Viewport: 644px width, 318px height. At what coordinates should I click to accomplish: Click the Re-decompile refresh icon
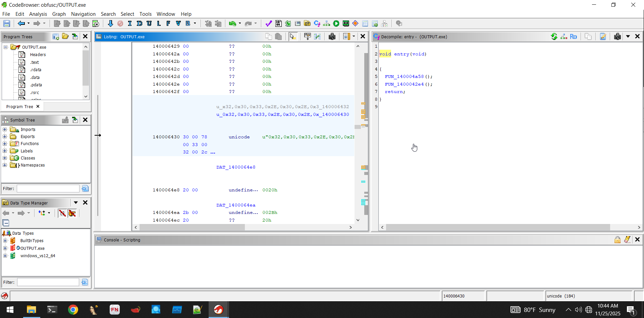tap(554, 37)
